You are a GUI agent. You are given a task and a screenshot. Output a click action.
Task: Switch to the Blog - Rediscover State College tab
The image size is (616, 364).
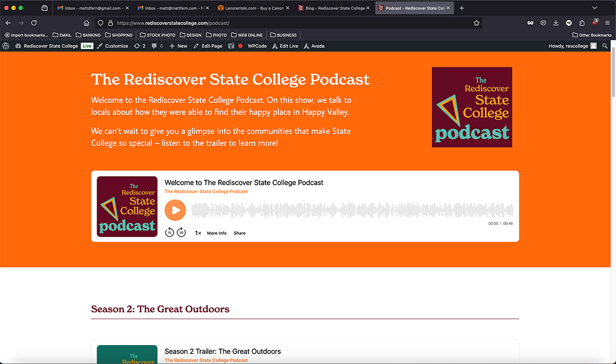pyautogui.click(x=333, y=8)
